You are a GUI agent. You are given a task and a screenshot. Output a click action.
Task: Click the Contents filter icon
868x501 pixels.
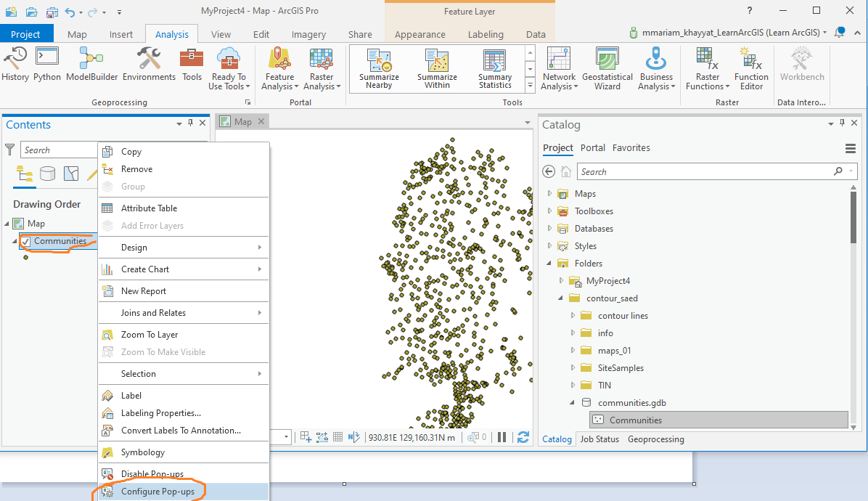(x=10, y=150)
